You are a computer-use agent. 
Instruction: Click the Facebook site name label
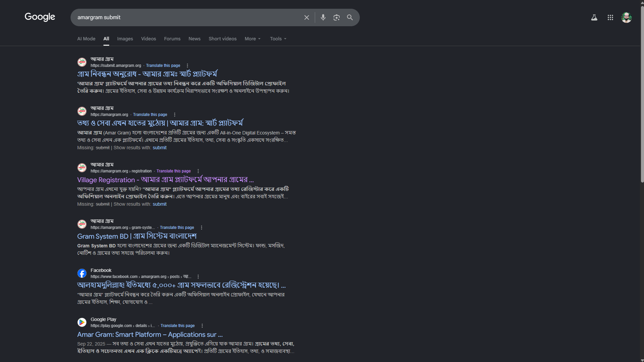point(101,270)
